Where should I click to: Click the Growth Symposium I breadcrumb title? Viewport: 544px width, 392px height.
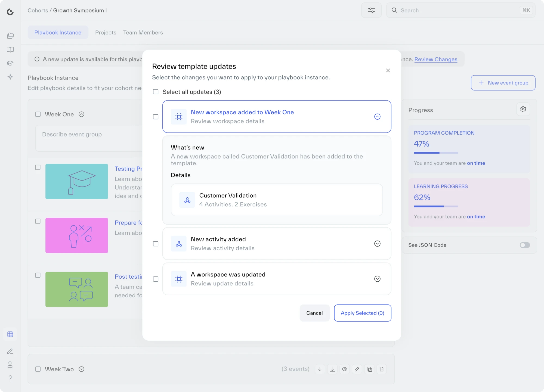tap(80, 10)
